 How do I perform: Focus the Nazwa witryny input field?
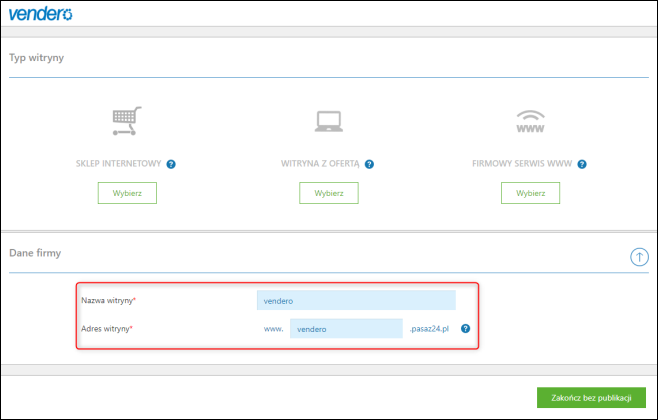coord(356,300)
